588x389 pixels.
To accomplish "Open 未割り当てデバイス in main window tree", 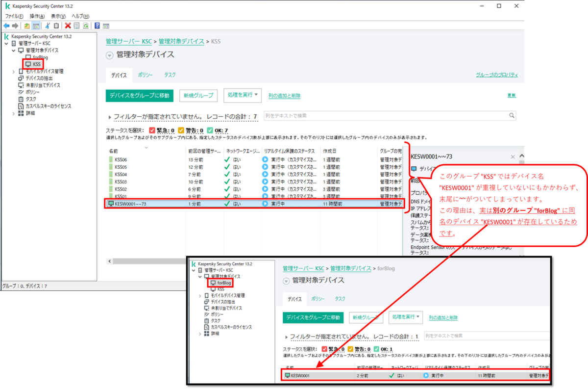I will click(x=39, y=85).
